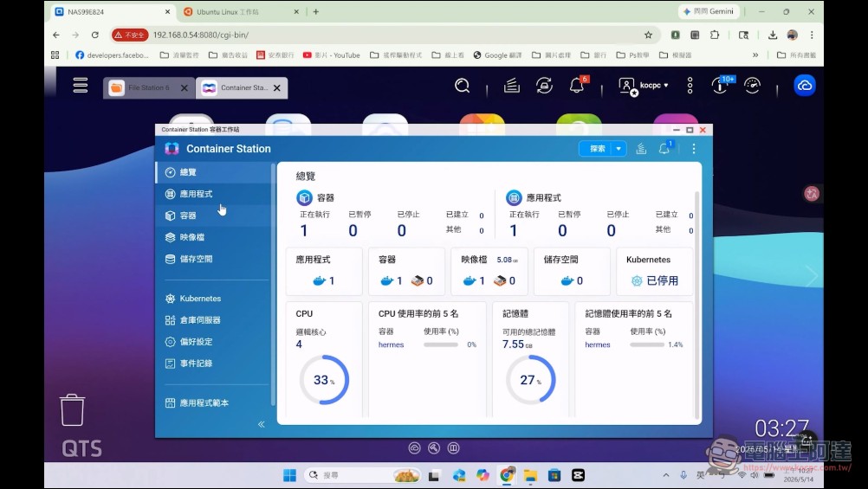Open the Kubernetes 已停用 card

click(654, 272)
